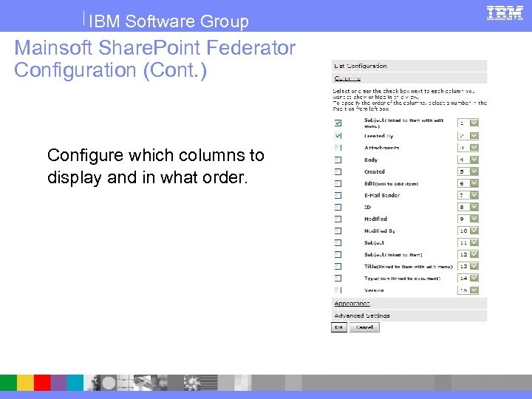Click the Attachments column label
This screenshot has height=399, width=532.
(x=382, y=148)
